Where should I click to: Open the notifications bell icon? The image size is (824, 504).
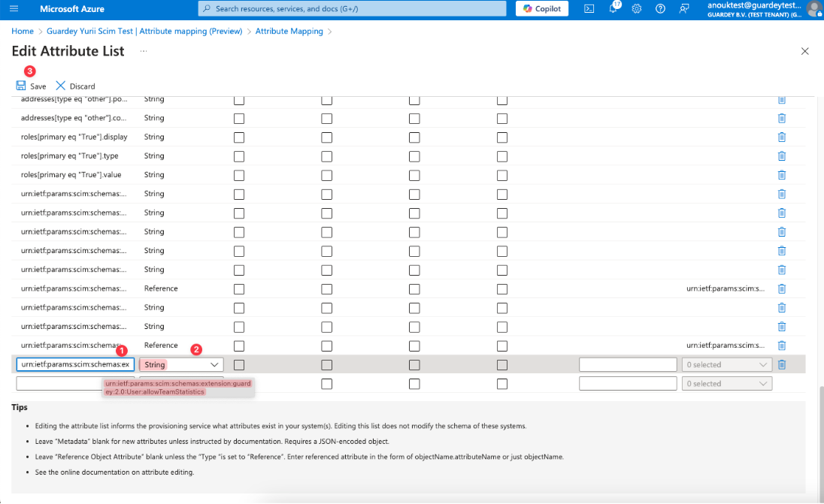[613, 9]
